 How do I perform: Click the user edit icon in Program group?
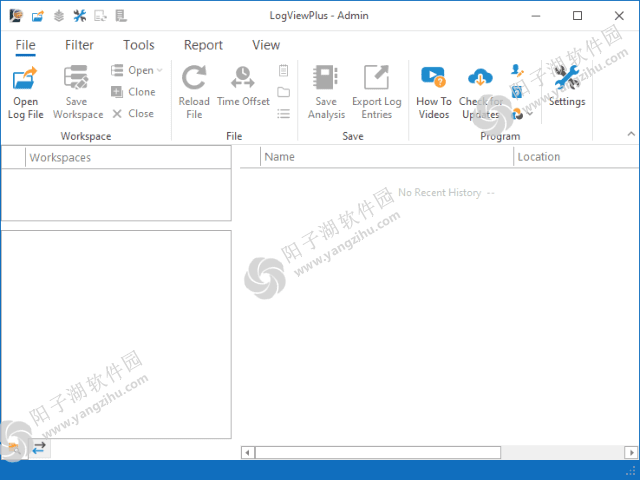coord(517,70)
